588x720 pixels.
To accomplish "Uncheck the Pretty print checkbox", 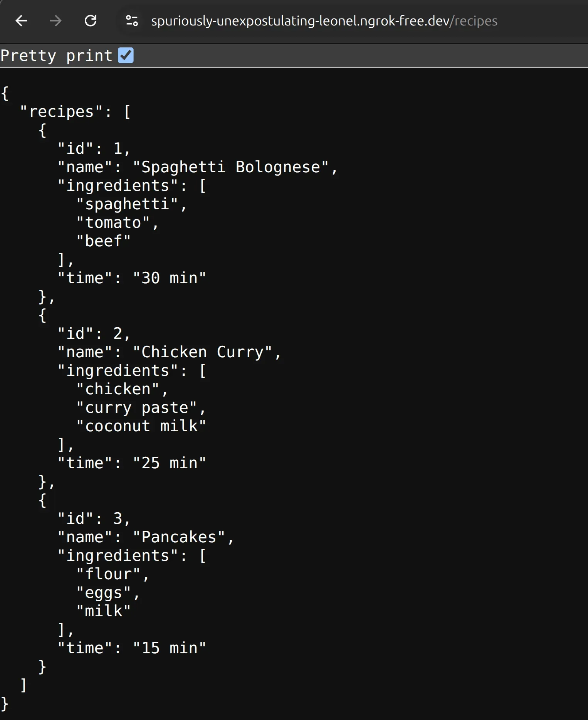I will click(x=125, y=55).
